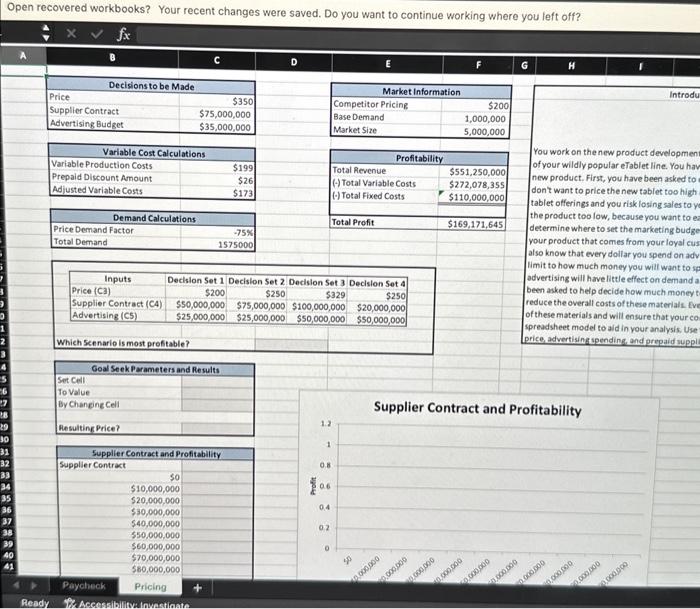The image size is (700, 609).
Task: Select Total Variable Costs value $272,078,355
Action: (473, 184)
